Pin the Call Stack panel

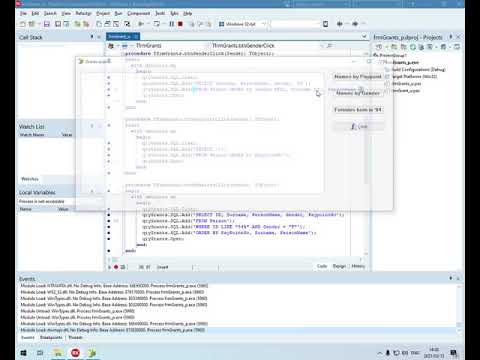pyautogui.click(x=92, y=37)
